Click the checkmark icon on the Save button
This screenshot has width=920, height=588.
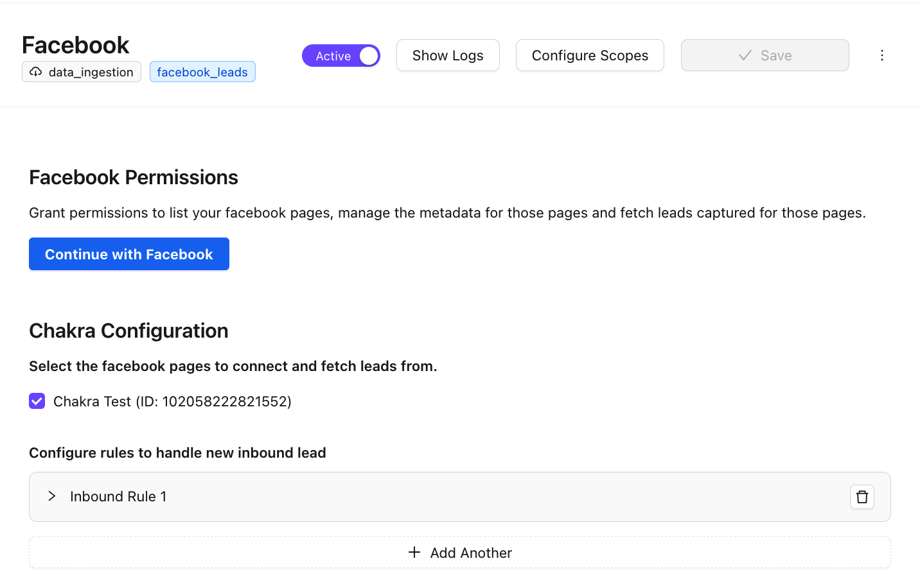pyautogui.click(x=745, y=56)
